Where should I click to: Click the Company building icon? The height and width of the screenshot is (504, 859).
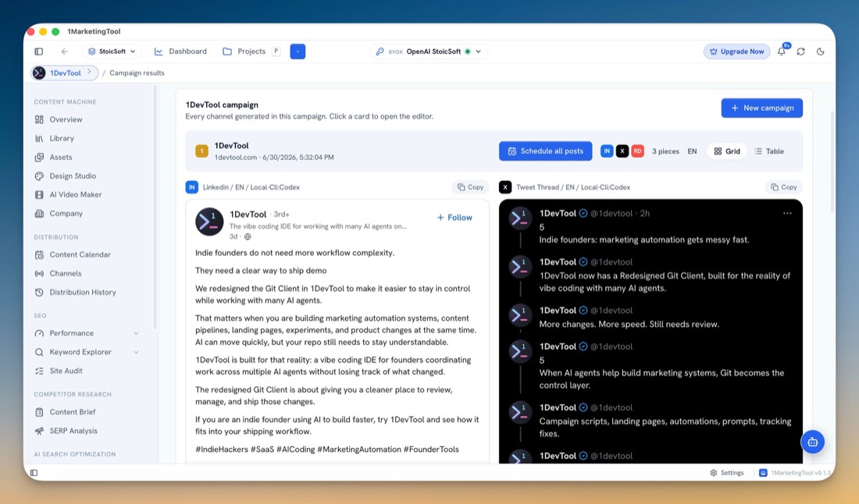(40, 214)
